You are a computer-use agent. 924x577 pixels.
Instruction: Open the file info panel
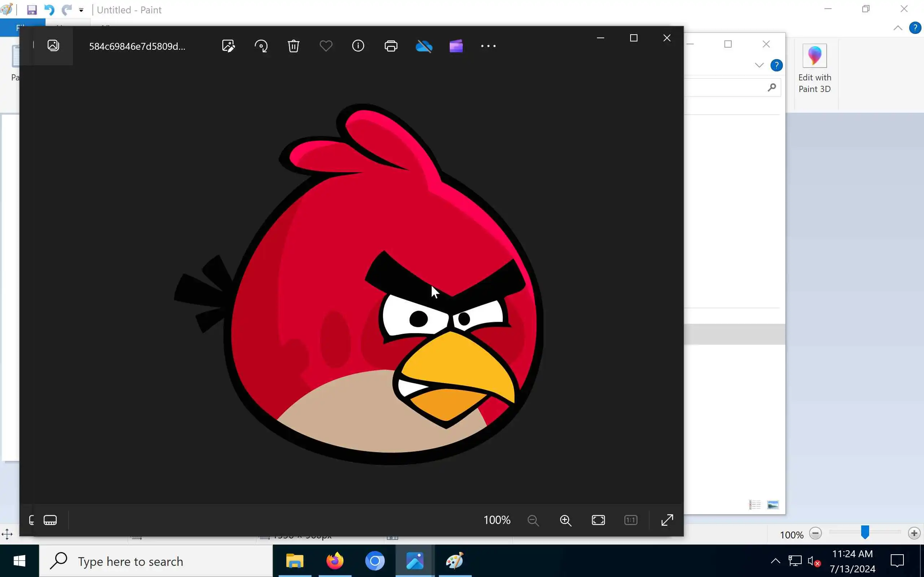click(x=358, y=46)
